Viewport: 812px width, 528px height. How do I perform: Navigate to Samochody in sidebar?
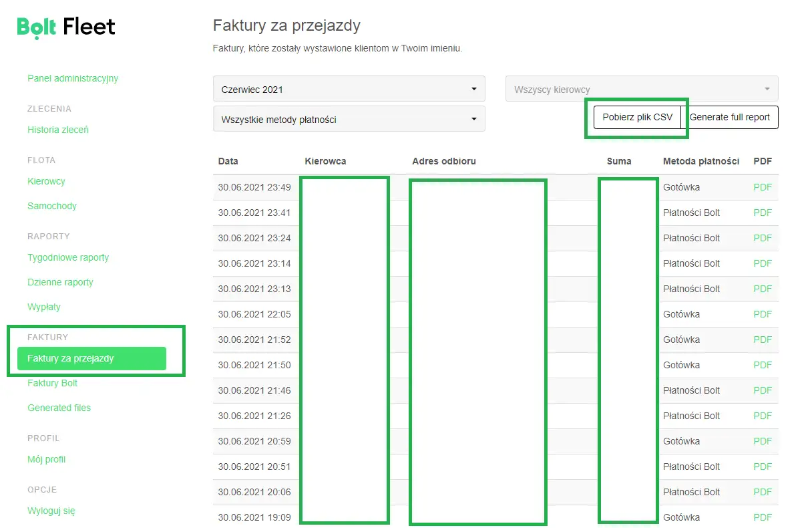coord(52,206)
